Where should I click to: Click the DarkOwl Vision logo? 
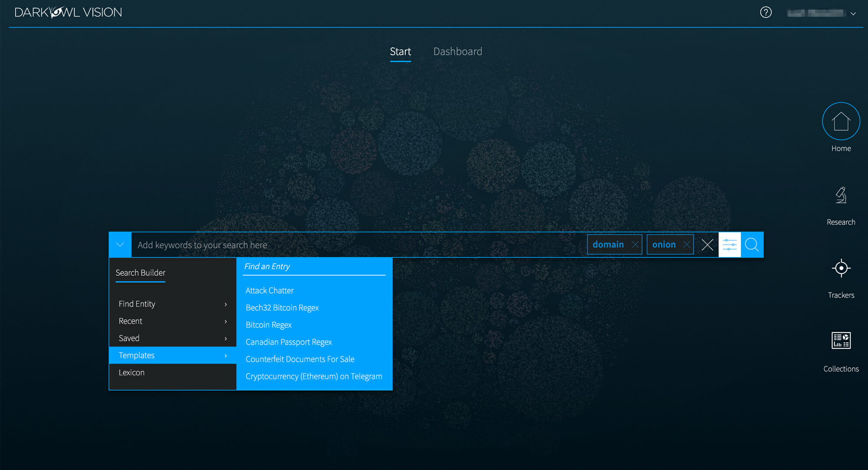67,12
